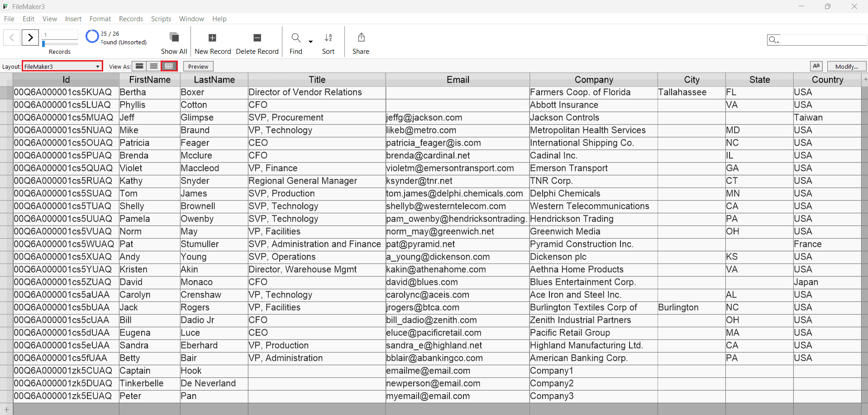Click the Modify... button

click(846, 66)
